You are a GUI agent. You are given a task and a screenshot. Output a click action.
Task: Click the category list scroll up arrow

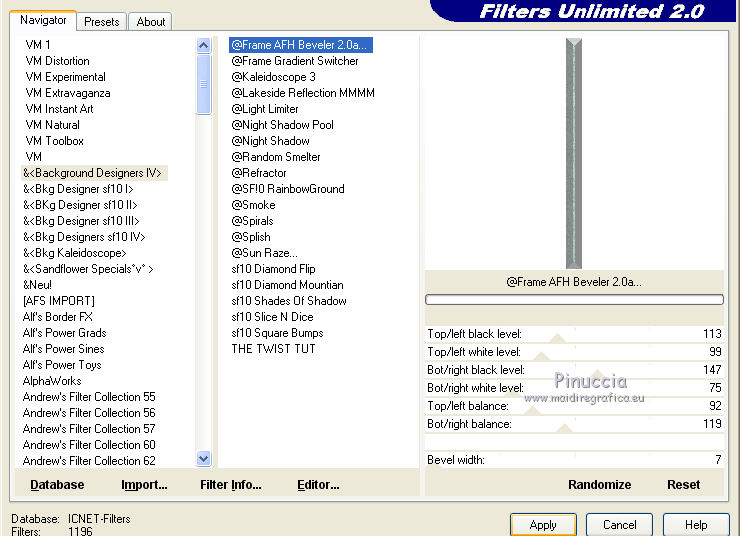pos(203,45)
